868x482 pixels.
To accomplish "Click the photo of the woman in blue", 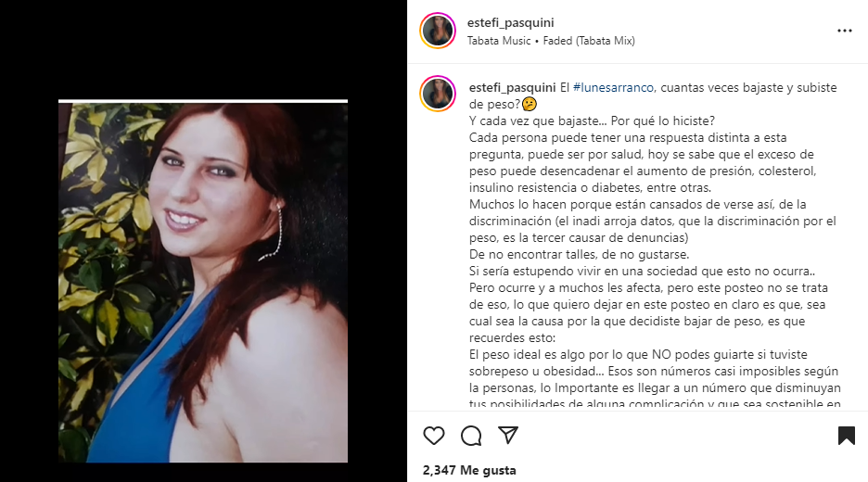I will 203,281.
